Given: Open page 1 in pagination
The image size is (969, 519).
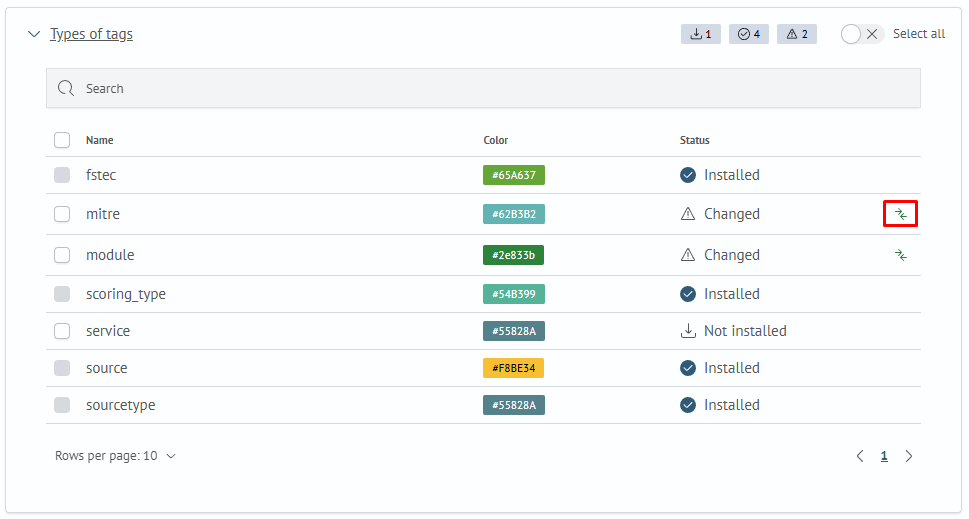Looking at the screenshot, I should (884, 456).
